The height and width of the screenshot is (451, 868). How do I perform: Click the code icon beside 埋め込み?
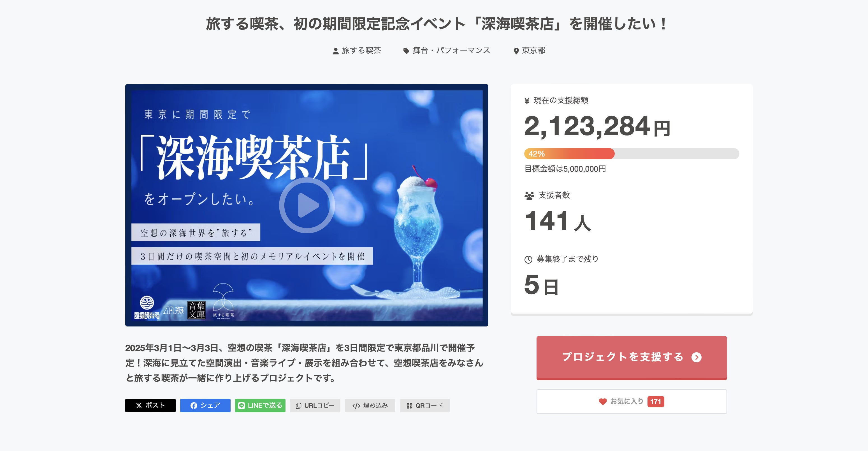(x=356, y=406)
